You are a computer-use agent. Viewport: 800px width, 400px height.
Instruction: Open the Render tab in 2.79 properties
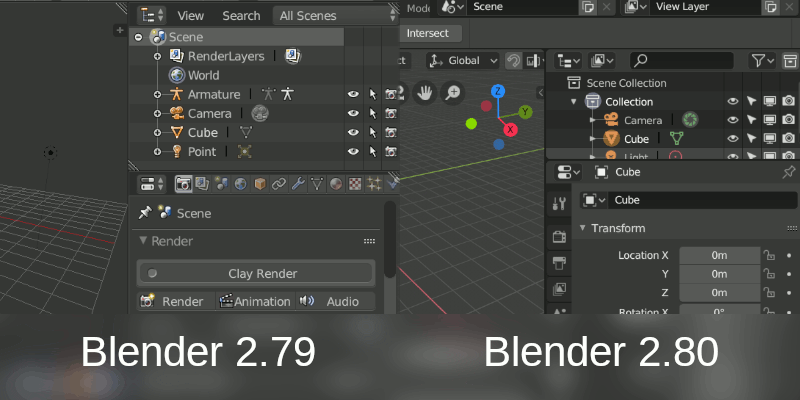coord(183,184)
